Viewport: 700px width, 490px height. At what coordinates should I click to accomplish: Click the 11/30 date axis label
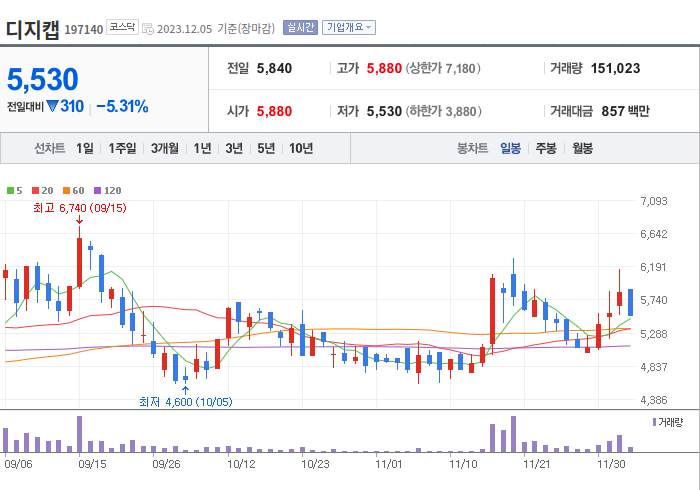tap(611, 464)
